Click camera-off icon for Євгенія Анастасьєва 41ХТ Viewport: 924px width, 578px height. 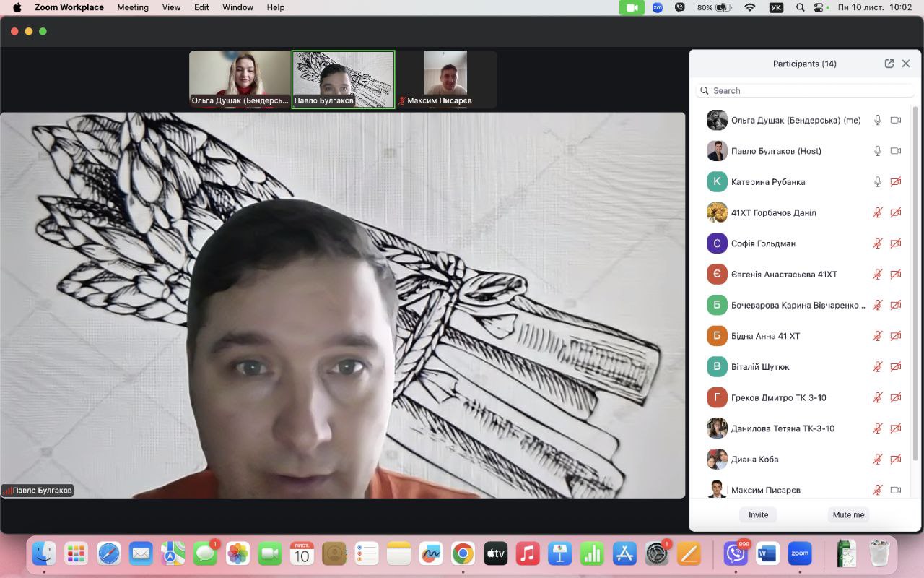pyautogui.click(x=896, y=275)
